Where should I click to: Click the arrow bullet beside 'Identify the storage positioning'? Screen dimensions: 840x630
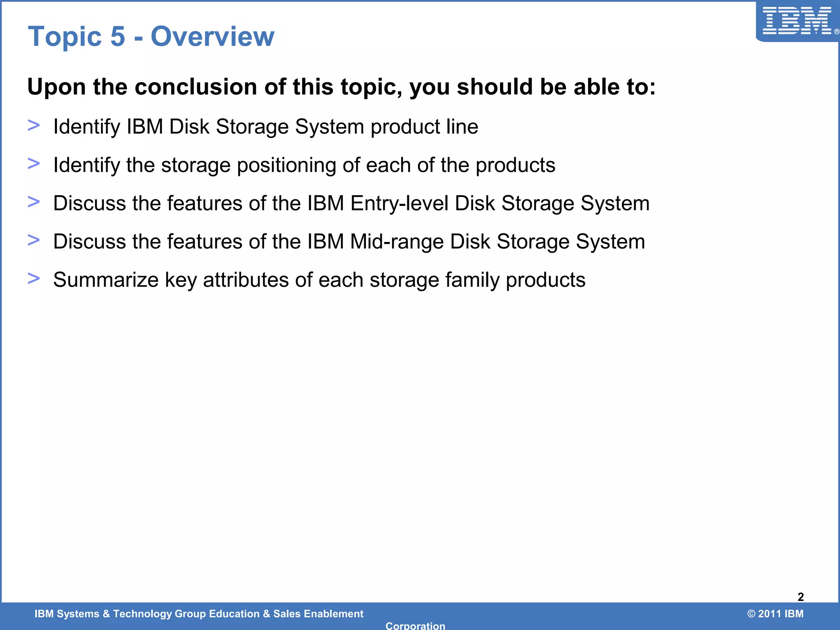[x=34, y=164]
